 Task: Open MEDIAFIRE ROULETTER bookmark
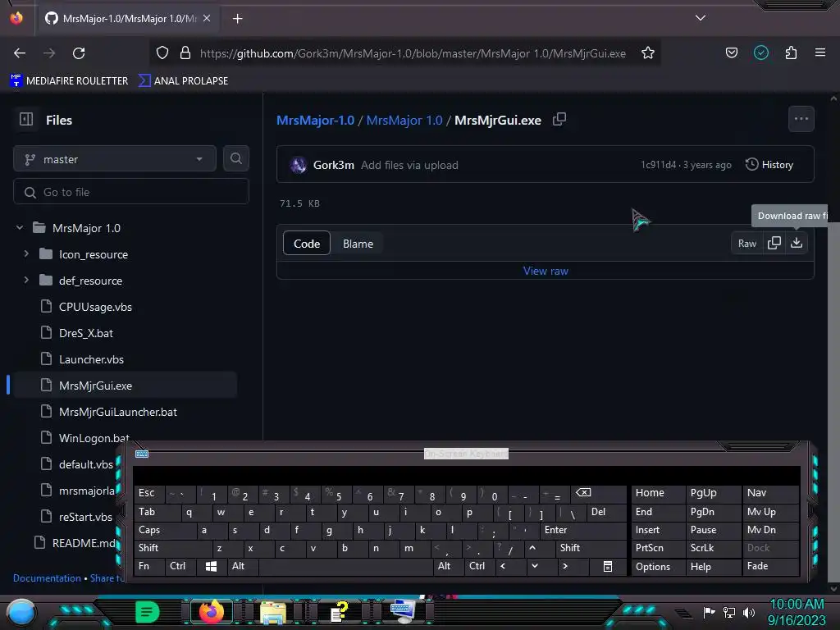point(69,80)
